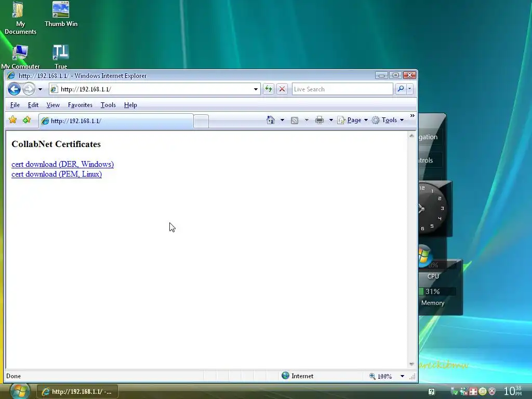Open the File menu
Image resolution: width=532 pixels, height=399 pixels.
[15, 105]
